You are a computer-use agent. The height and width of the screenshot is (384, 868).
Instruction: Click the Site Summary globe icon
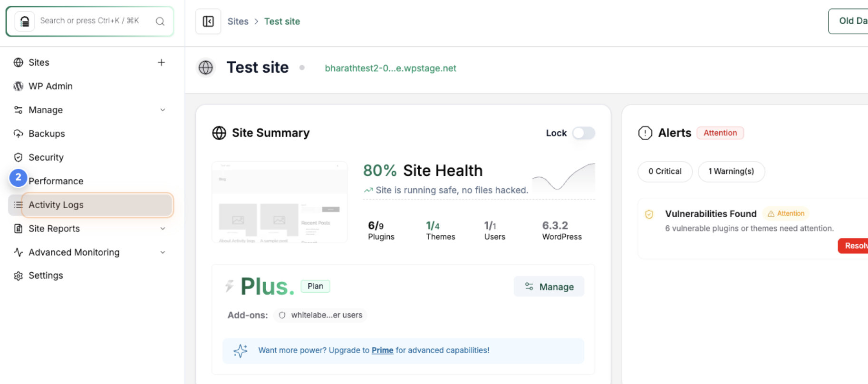219,133
